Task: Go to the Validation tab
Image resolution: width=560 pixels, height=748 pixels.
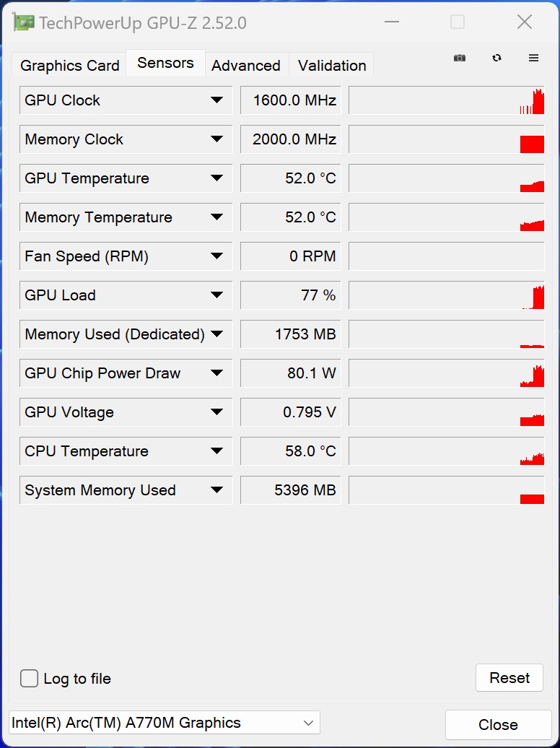Action: pos(332,66)
